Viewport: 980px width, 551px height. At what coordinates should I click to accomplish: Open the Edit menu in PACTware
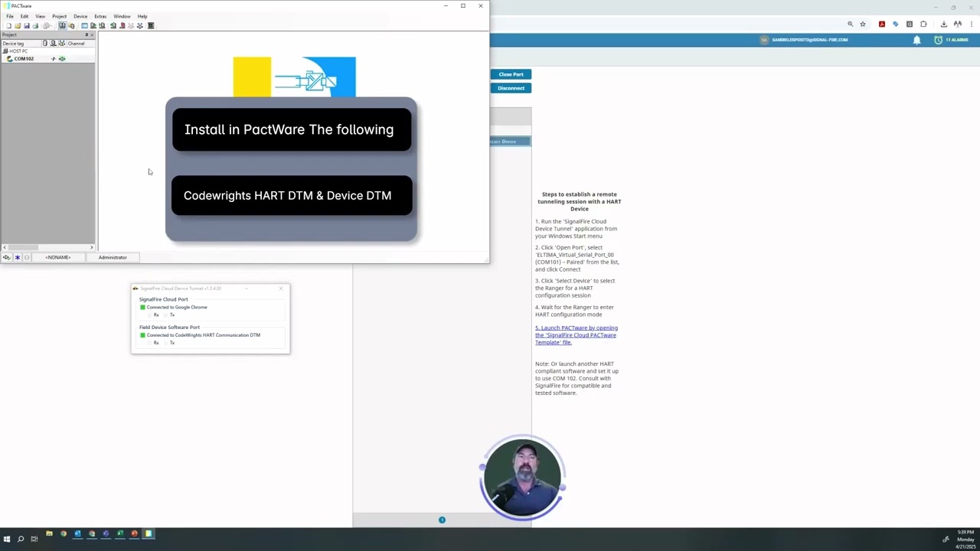[24, 16]
